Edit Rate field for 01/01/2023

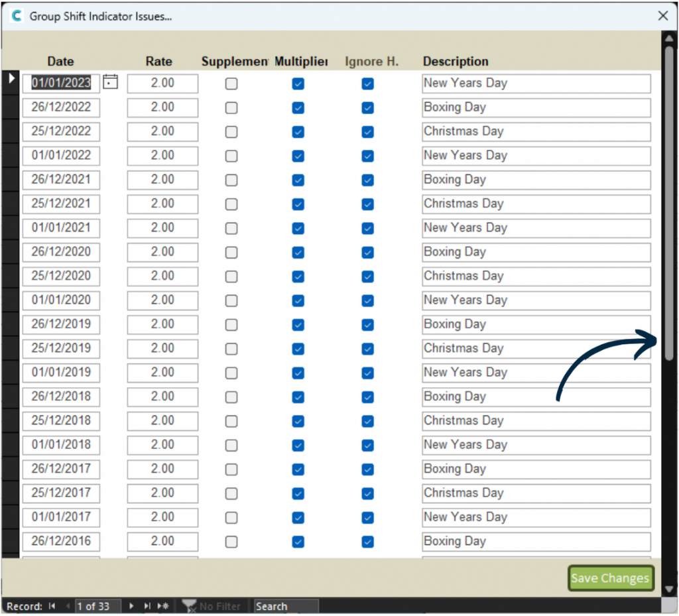(x=162, y=83)
